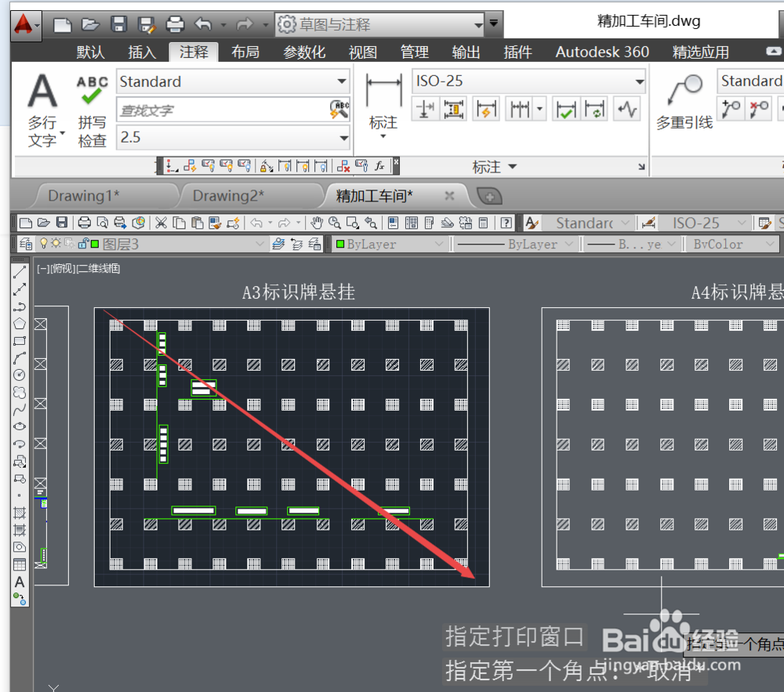Open the Autodesk 360 ribbon tab

(602, 52)
